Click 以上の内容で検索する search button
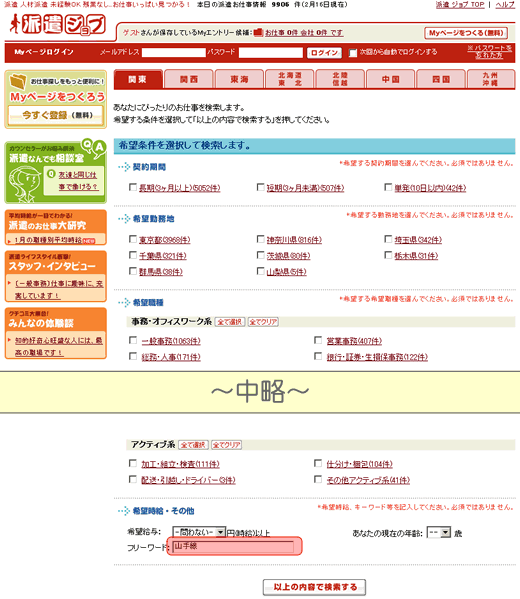The width and height of the screenshot is (520, 599). point(314,587)
